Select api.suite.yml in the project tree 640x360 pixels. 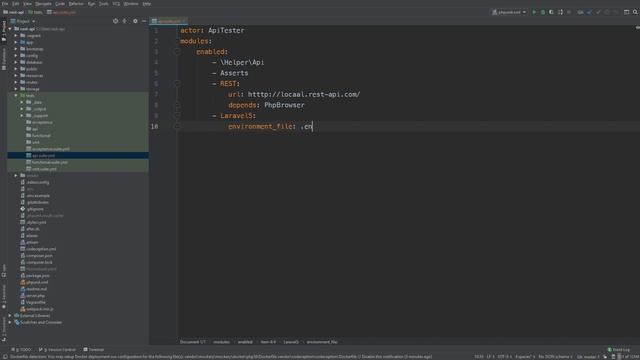click(x=43, y=156)
